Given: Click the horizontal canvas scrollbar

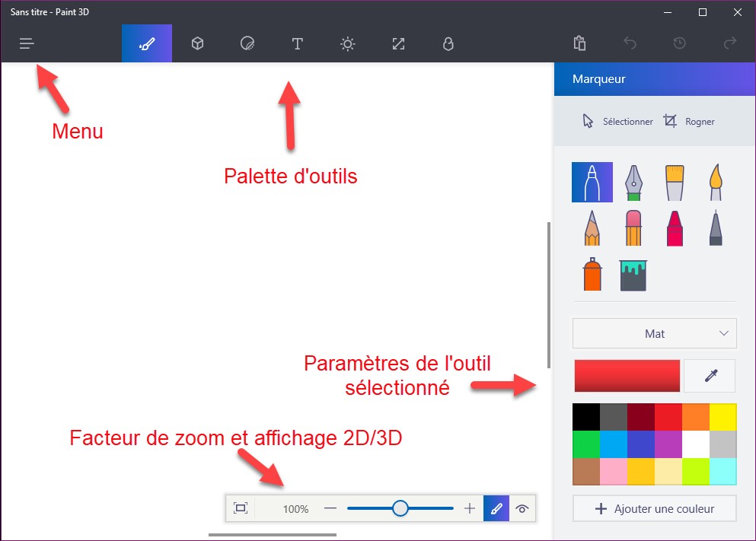Looking at the screenshot, I should coord(273,535).
